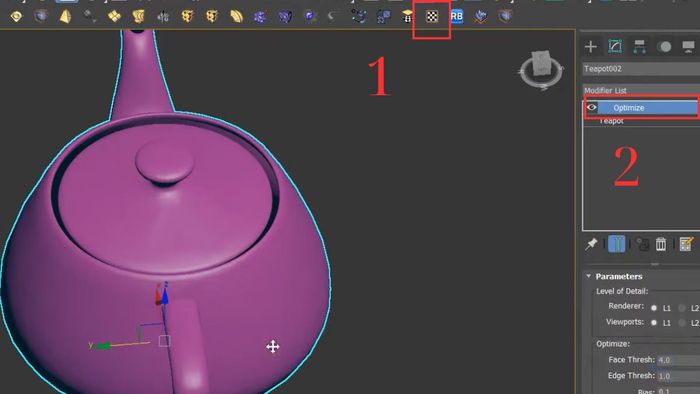Click the Make Unique icon
This screenshot has height=394, width=700.
tap(642, 244)
